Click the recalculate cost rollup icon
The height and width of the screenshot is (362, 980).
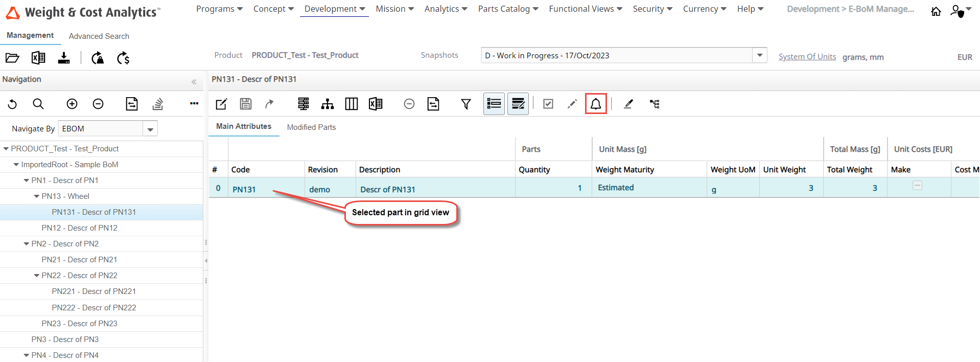(x=123, y=58)
